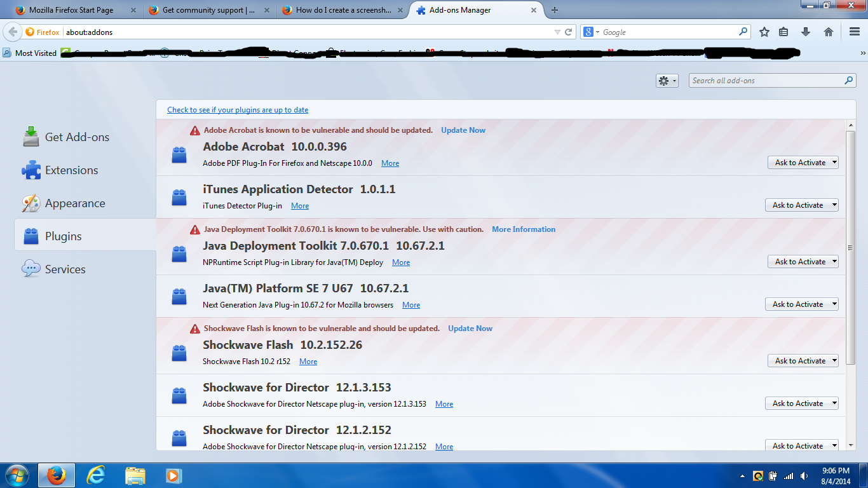868x488 pixels.
Task: Open Shockwave Flash Ask to Activate dropdown
Action: (803, 361)
